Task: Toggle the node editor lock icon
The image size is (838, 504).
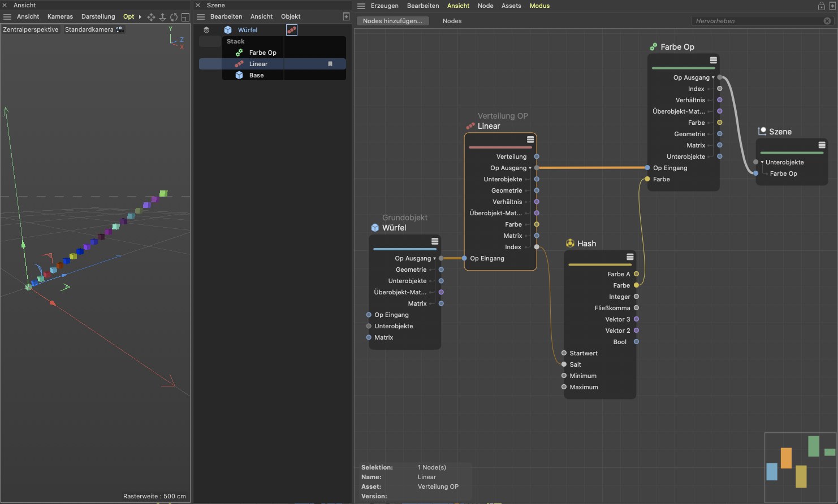Action: coord(821,6)
